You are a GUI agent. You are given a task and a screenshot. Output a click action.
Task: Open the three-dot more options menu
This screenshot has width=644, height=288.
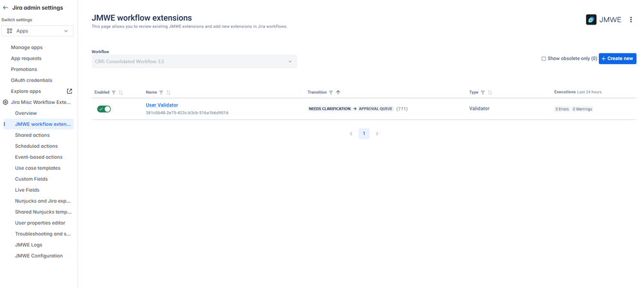631,20
